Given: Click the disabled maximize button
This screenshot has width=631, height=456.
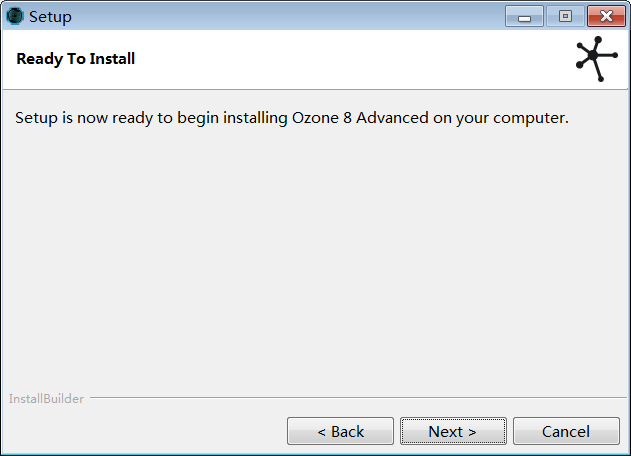Looking at the screenshot, I should tap(565, 17).
